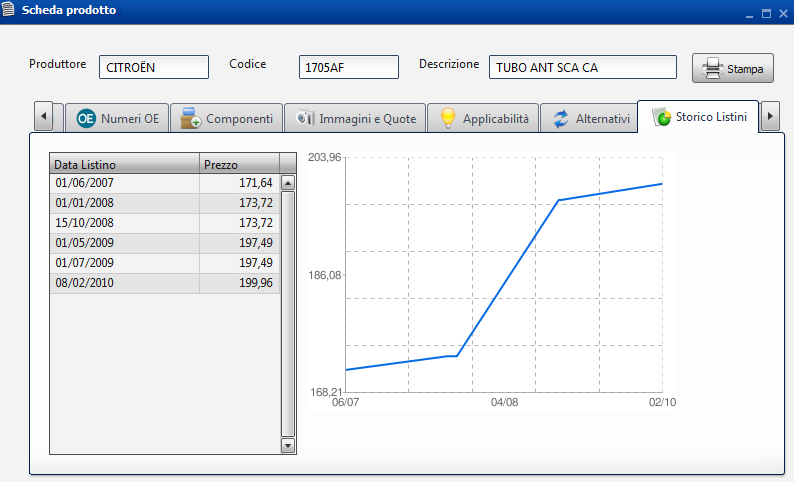Select the Storico Listini tab
The image size is (794, 482).
click(698, 117)
